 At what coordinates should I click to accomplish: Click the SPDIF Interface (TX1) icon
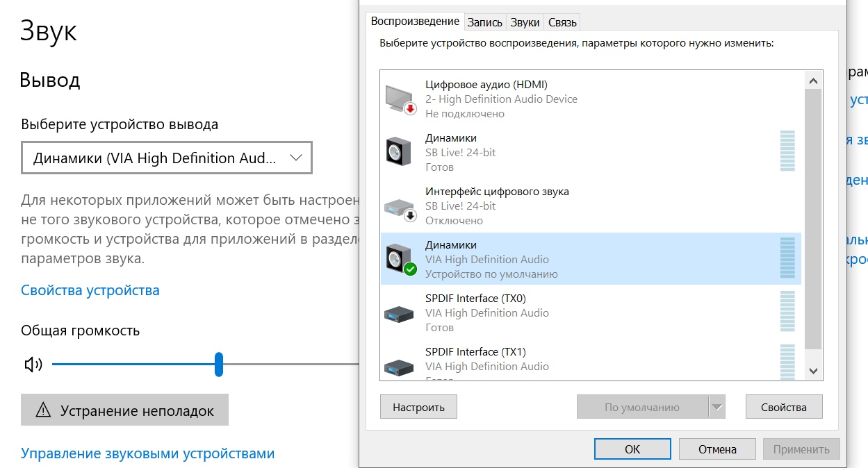(x=399, y=365)
